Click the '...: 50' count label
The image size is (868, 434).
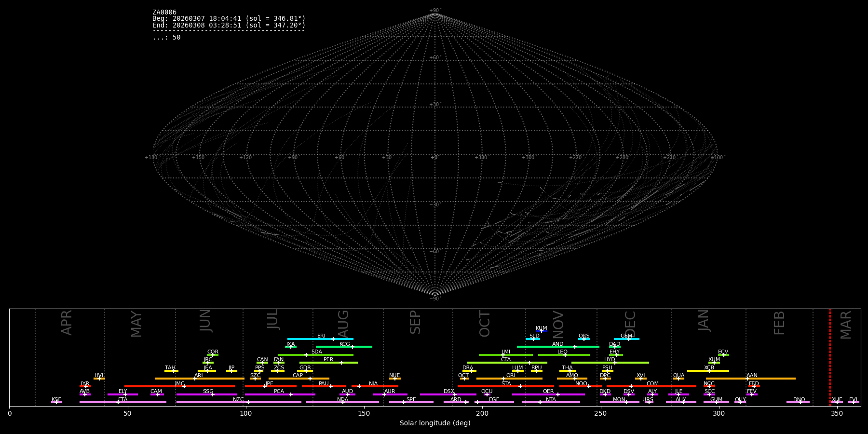pyautogui.click(x=166, y=38)
